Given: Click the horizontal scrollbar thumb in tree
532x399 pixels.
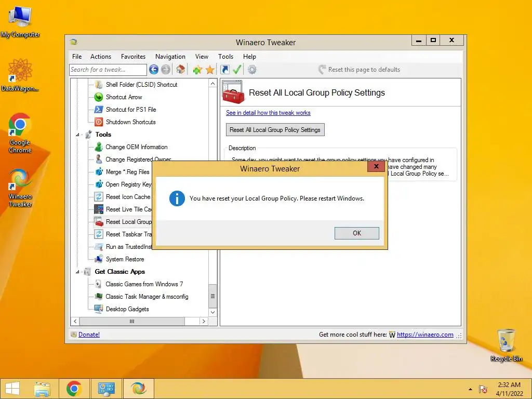Looking at the screenshot, I should [x=132, y=321].
